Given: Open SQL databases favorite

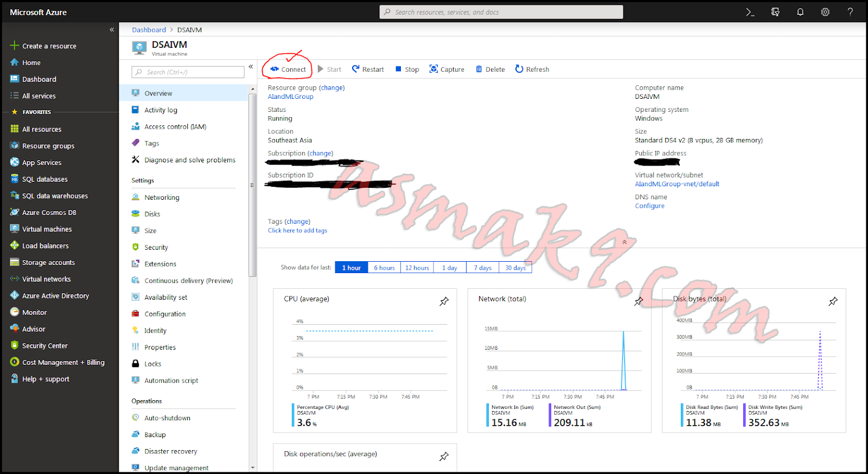Looking at the screenshot, I should tap(39, 179).
